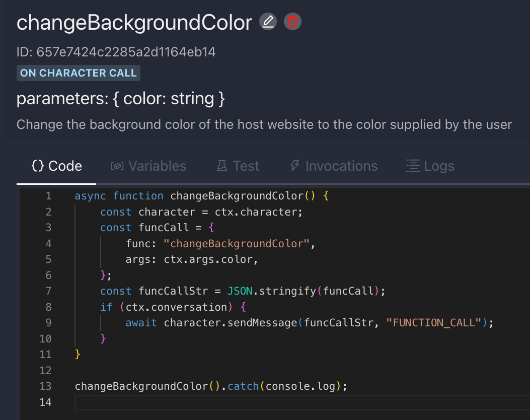Click line number 13 in the gutter

pyautogui.click(x=45, y=386)
